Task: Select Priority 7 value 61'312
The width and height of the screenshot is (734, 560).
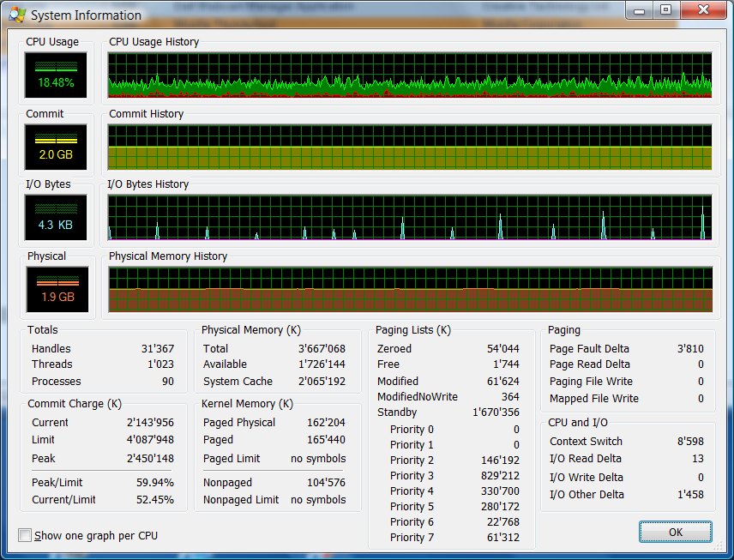Action: (503, 538)
